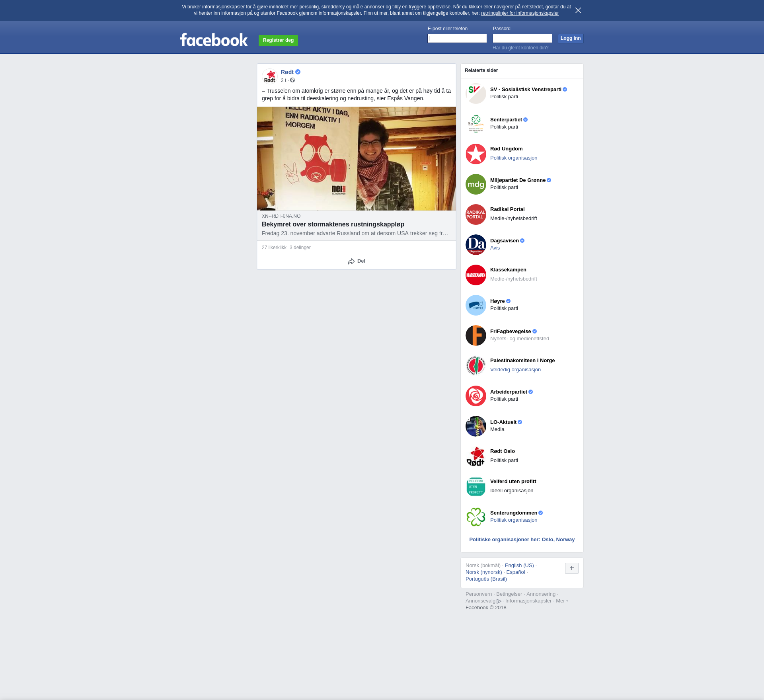Click the Senterungdommen green clover logo
Screen dimensions: 764x700
coord(476,517)
